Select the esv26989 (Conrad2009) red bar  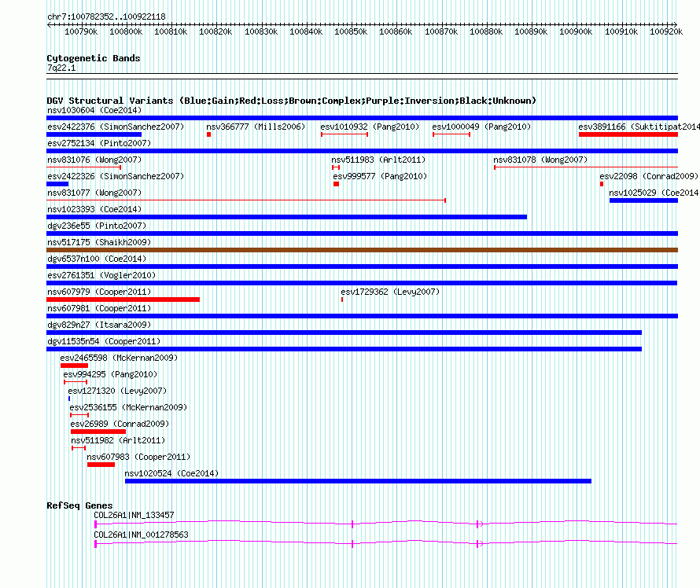tap(98, 432)
